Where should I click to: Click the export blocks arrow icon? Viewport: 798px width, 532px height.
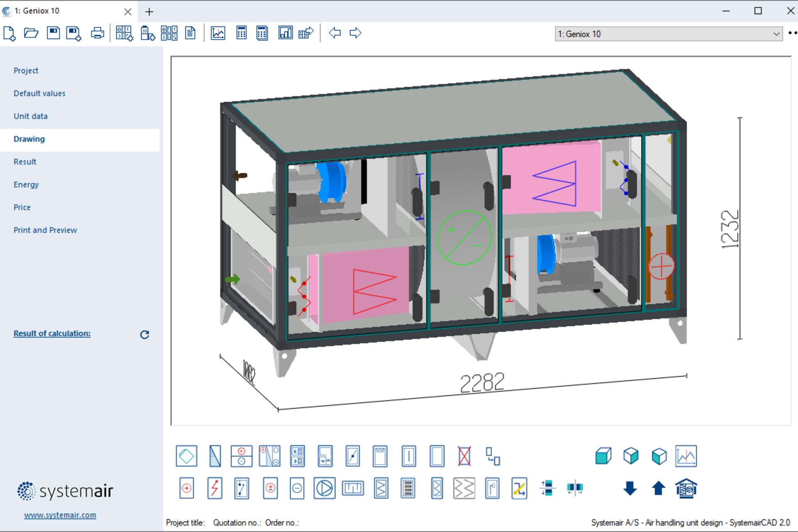[306, 33]
